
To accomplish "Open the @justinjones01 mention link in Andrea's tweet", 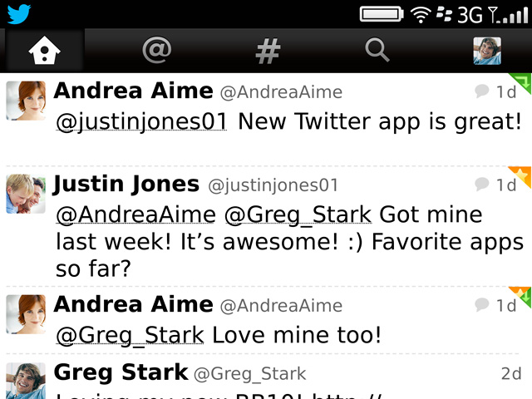I will 141,122.
